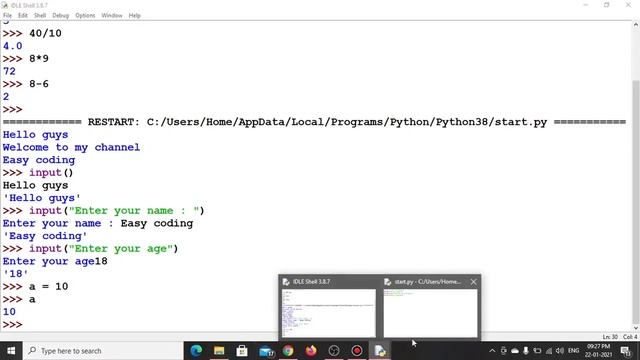
Task: Click the Python IDLE taskbar icon
Action: (380, 351)
